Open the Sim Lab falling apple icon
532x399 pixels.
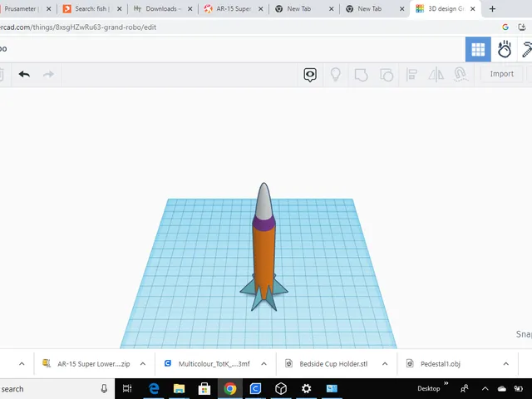tap(505, 50)
